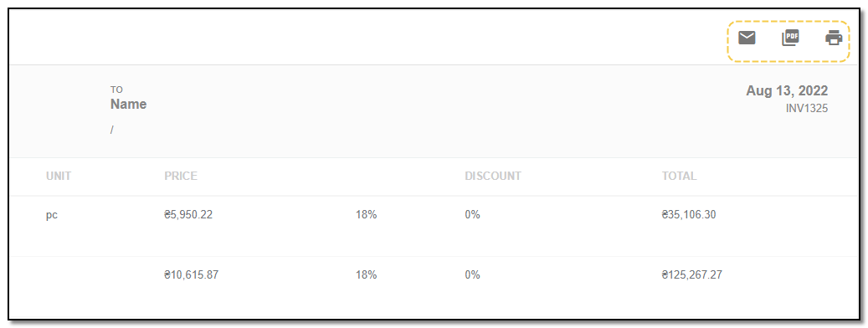Click the email envelope icon

coord(747,38)
